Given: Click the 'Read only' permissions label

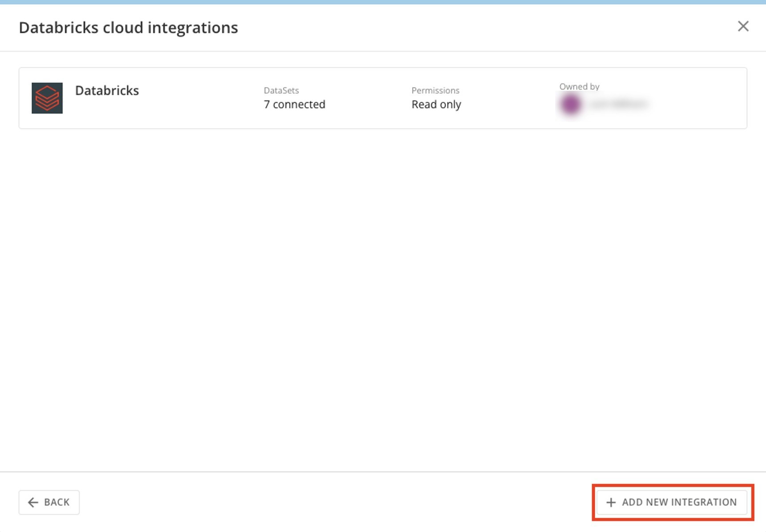Looking at the screenshot, I should click(x=436, y=105).
